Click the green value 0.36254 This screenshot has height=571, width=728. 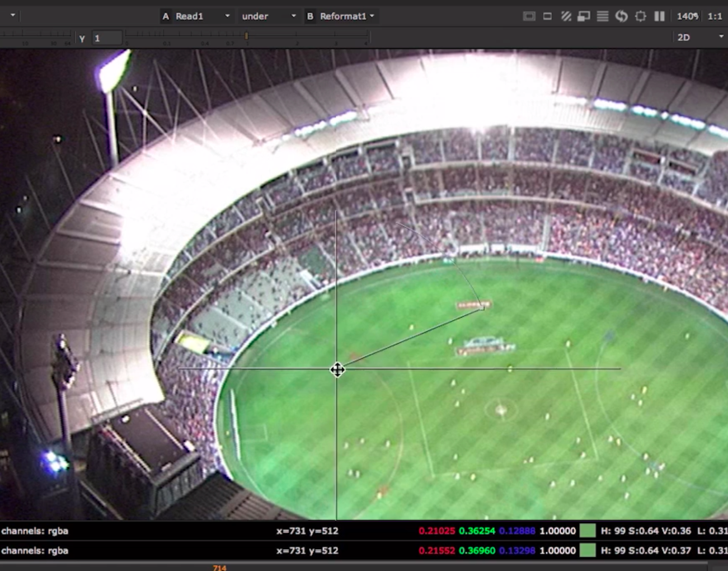tap(477, 531)
